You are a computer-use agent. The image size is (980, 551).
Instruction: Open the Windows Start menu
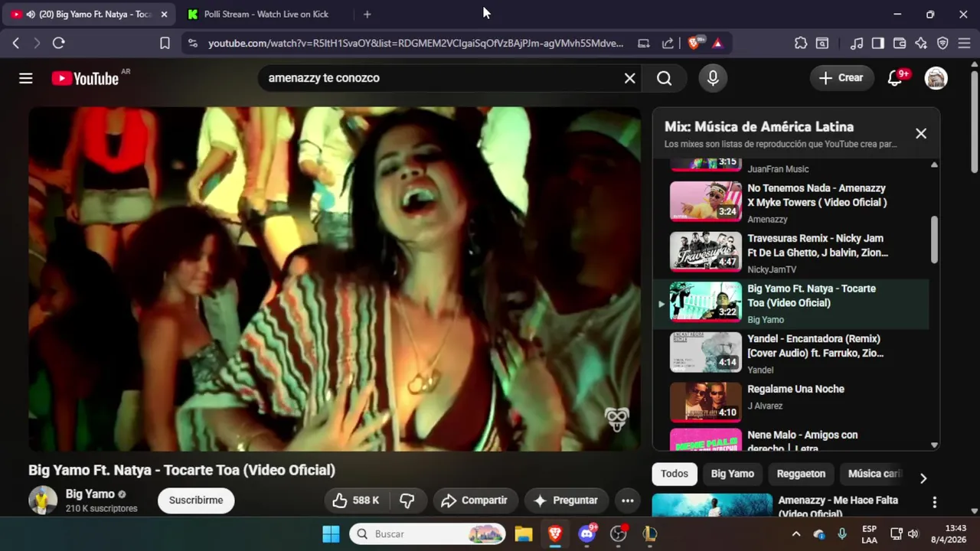pyautogui.click(x=331, y=534)
